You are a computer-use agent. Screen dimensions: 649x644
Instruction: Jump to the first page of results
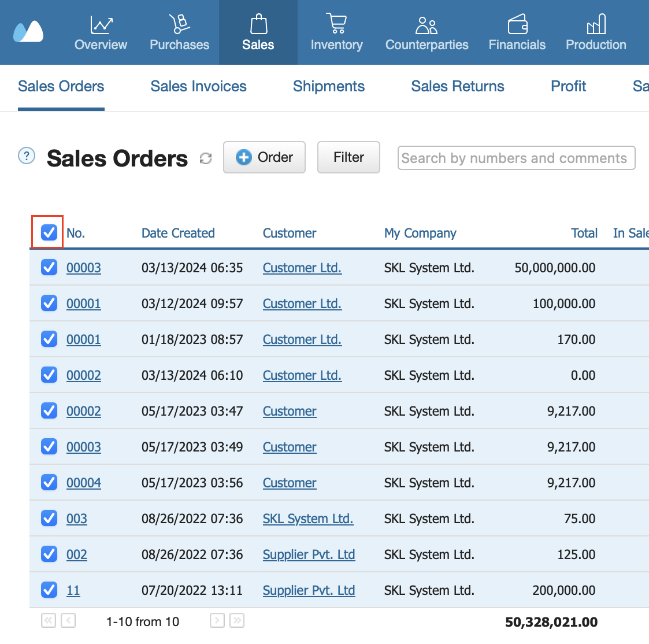(x=49, y=620)
